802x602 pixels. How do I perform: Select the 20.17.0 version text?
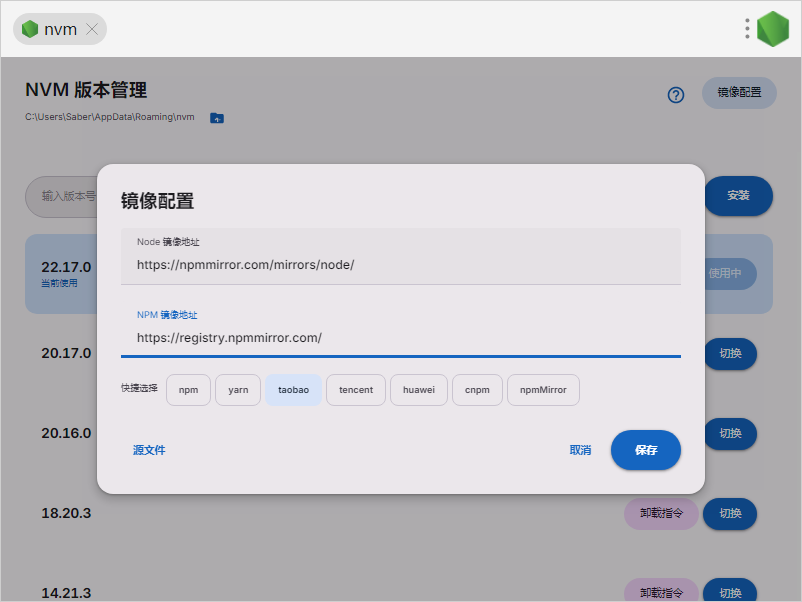(x=66, y=353)
